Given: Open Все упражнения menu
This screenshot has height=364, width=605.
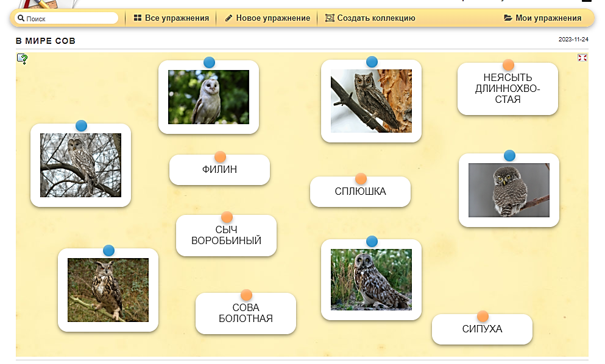Looking at the screenshot, I should tap(171, 18).
